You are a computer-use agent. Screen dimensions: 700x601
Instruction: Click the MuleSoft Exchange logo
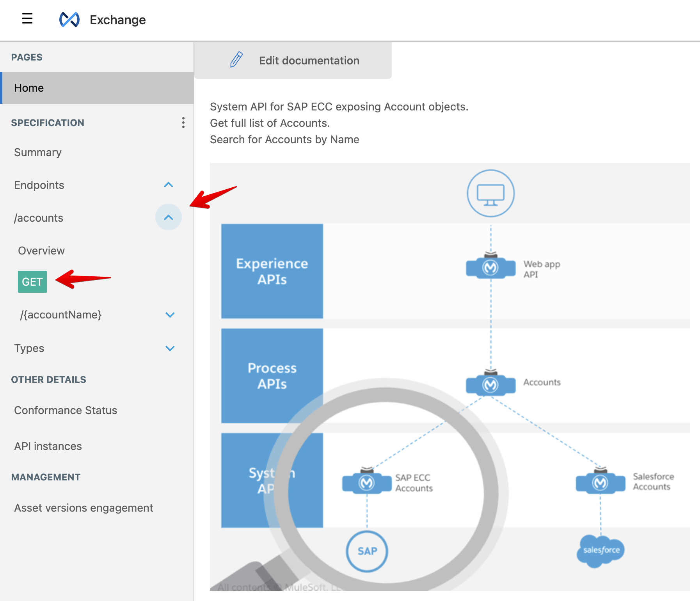coord(69,20)
